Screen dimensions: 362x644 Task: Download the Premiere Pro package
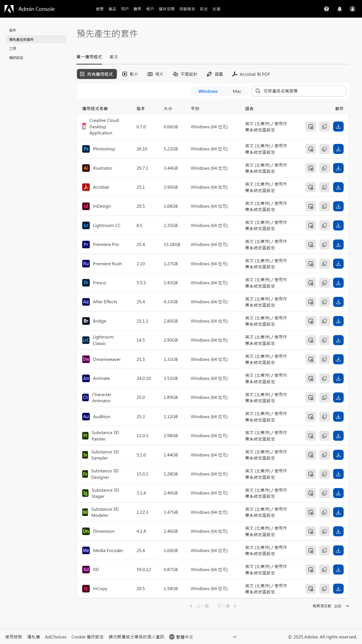coord(338,245)
